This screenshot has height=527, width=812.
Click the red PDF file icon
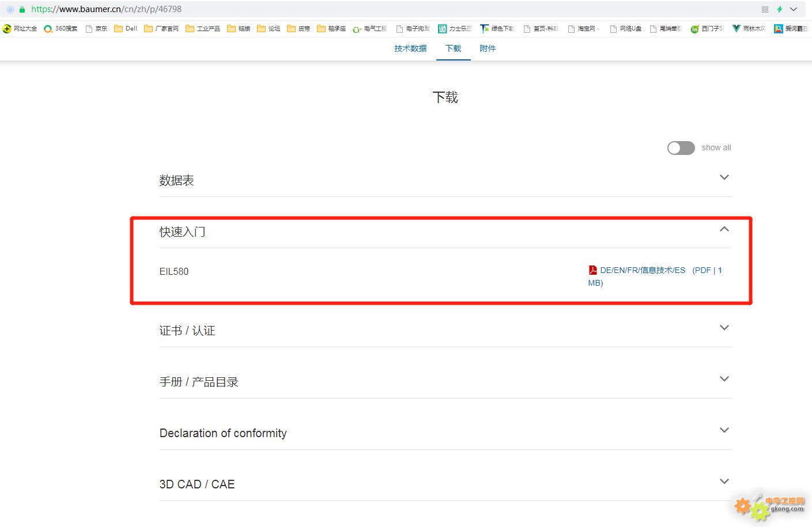(592, 270)
